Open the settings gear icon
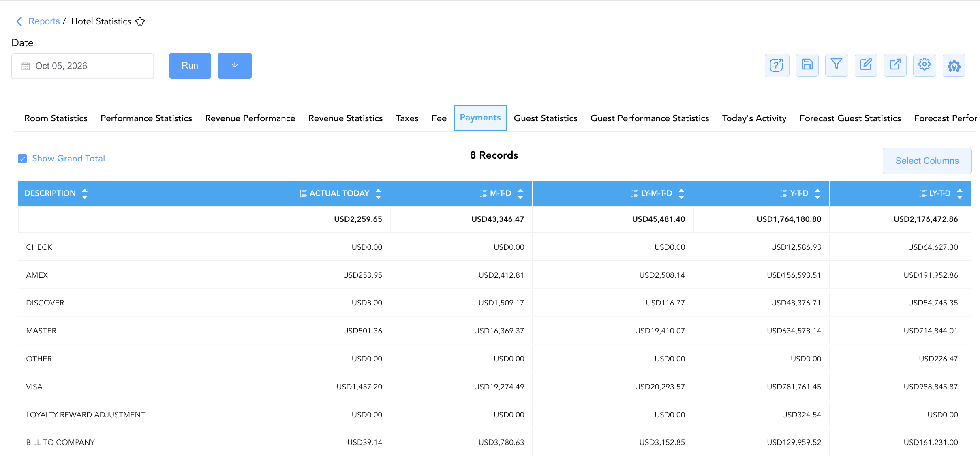The height and width of the screenshot is (460, 980). (x=924, y=65)
